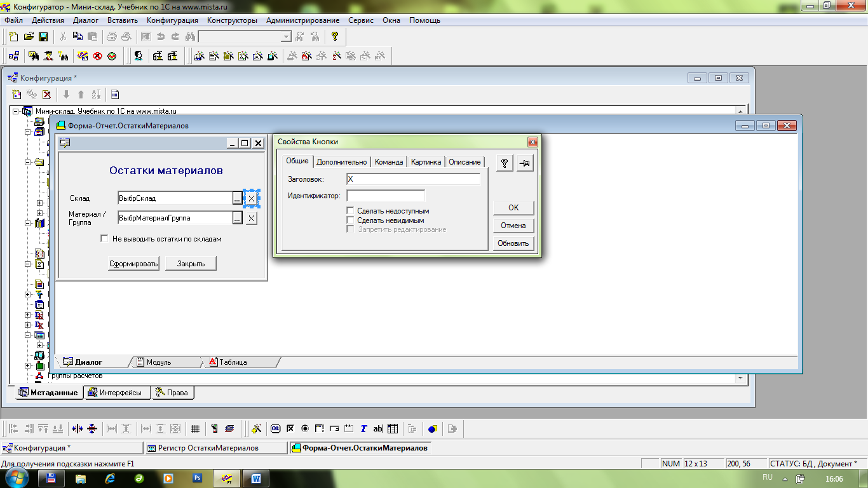Image resolution: width=868 pixels, height=488 pixels.
Task: Click the user head icon in second toolbar
Action: tap(138, 56)
